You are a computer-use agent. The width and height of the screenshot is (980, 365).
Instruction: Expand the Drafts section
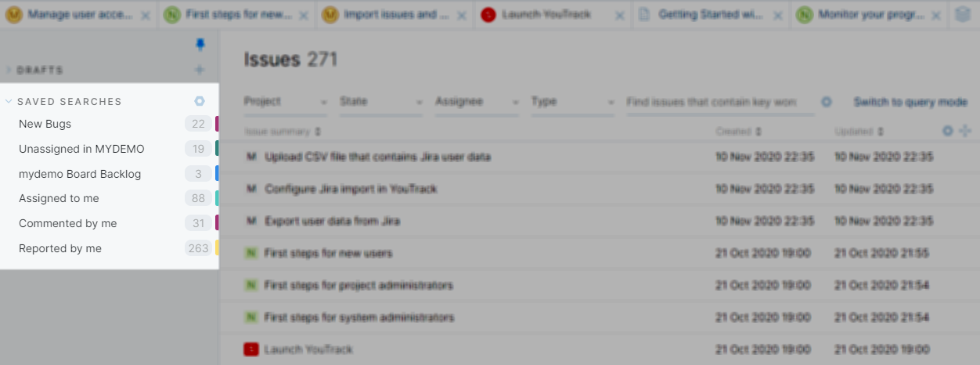(9, 70)
